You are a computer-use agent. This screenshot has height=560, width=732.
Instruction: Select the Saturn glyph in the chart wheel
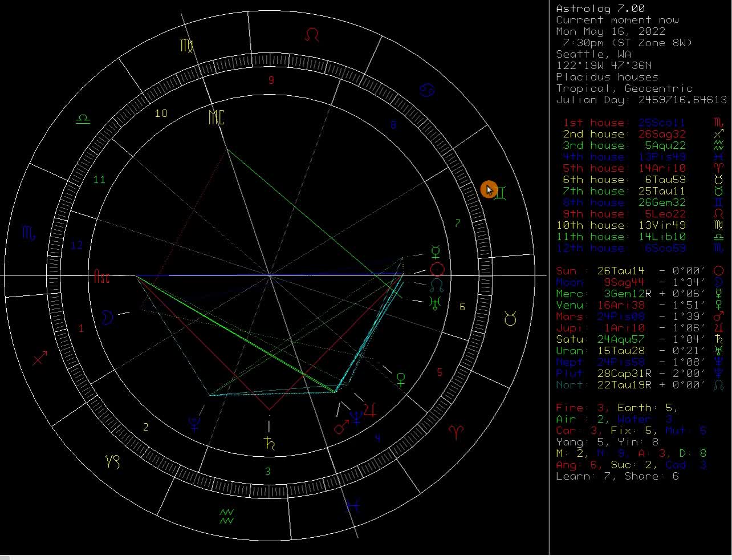269,443
